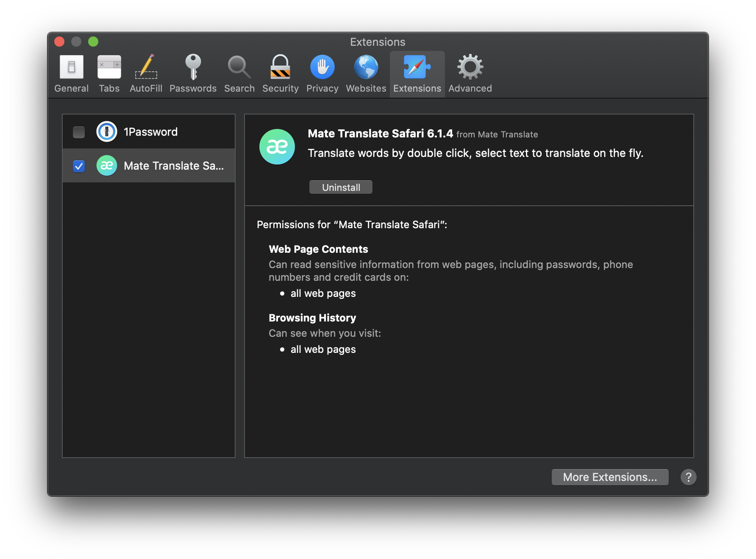
Task: Click the extension description sentence
Action: click(x=475, y=153)
